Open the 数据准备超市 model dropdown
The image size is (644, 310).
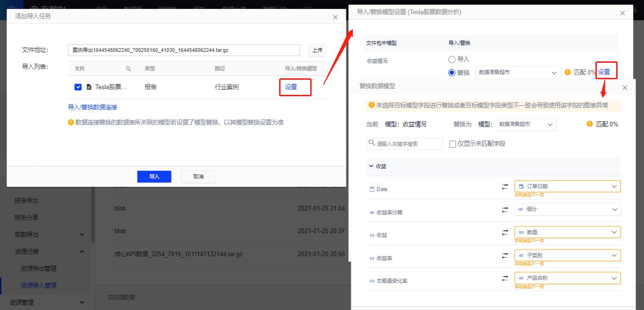[518, 72]
